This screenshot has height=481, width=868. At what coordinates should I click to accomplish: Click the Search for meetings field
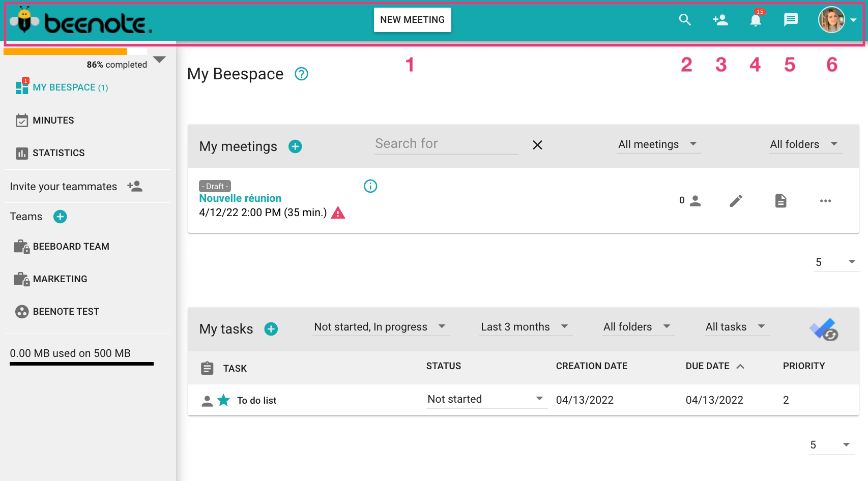[x=446, y=144]
